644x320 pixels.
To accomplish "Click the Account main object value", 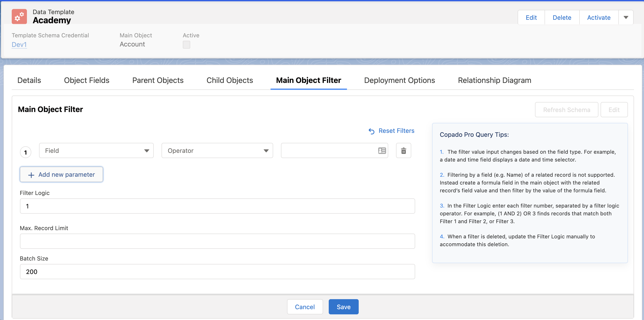I will tap(132, 44).
